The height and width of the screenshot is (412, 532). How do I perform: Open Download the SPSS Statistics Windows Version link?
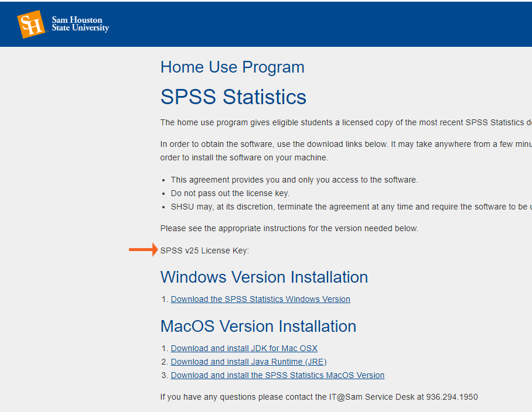tap(260, 299)
